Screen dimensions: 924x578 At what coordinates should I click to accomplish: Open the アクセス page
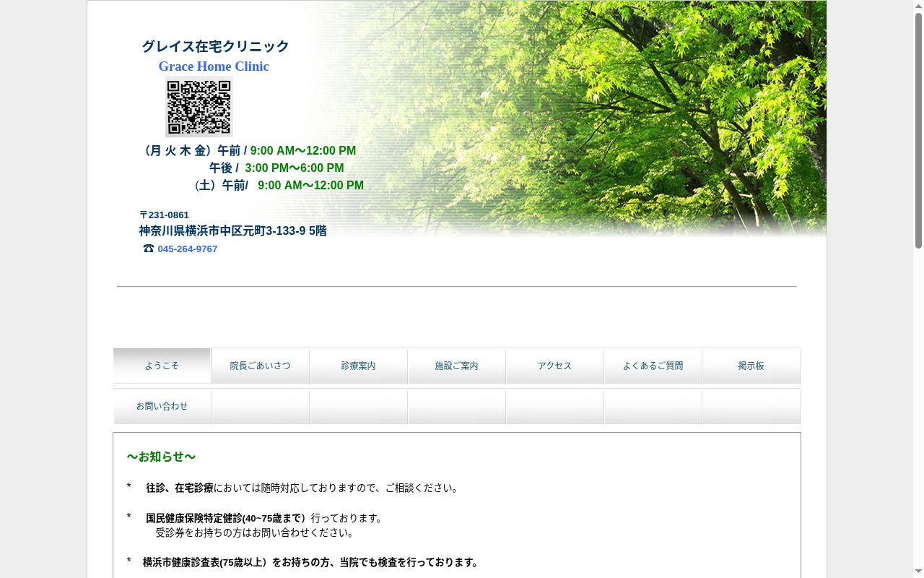click(554, 366)
